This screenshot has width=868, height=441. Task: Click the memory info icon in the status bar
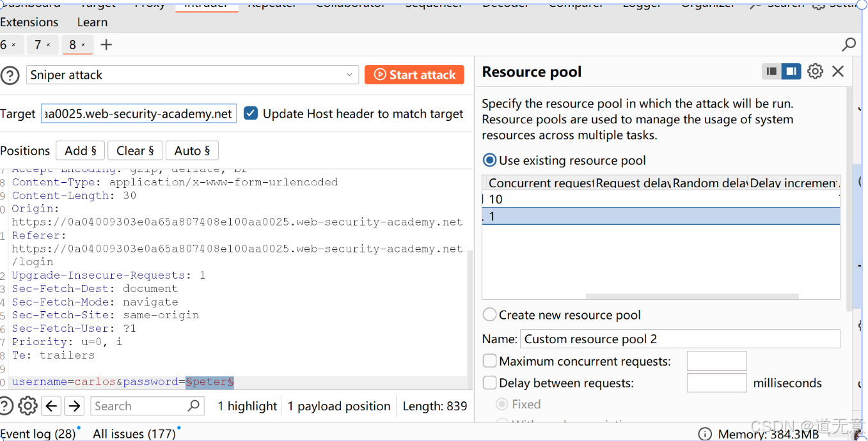[705, 434]
